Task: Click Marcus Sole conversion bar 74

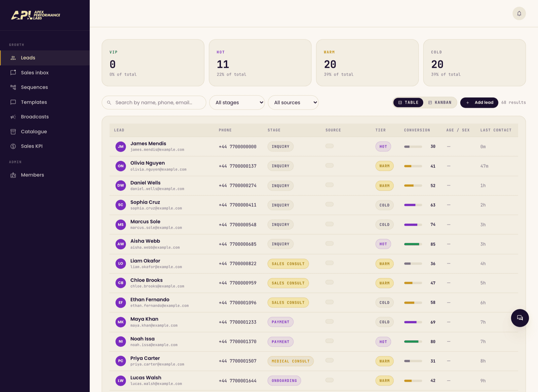Action: [413, 225]
